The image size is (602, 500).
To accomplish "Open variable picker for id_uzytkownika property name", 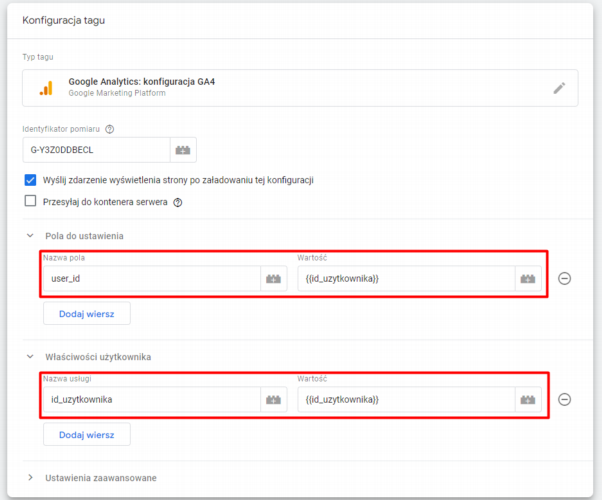I will [x=274, y=399].
